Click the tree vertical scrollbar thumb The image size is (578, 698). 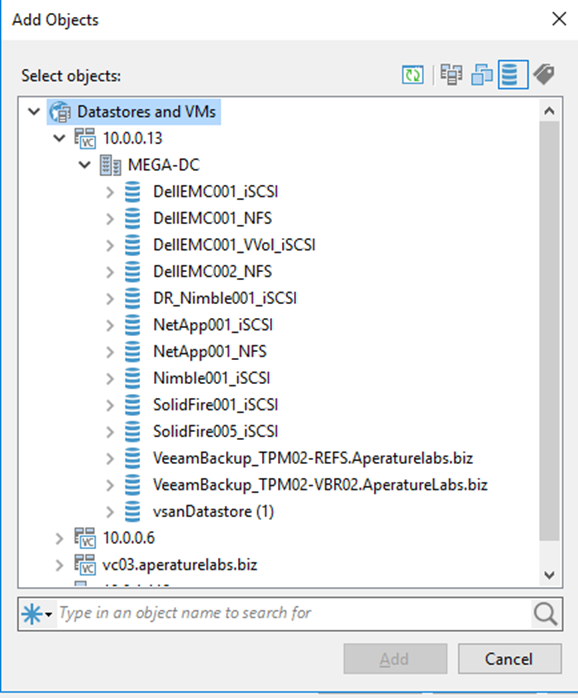tap(550, 331)
